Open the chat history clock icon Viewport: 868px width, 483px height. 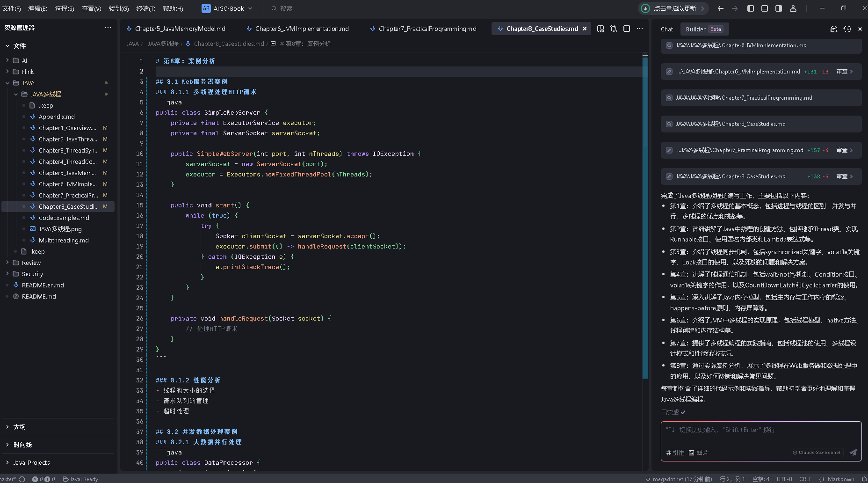pyautogui.click(x=847, y=29)
